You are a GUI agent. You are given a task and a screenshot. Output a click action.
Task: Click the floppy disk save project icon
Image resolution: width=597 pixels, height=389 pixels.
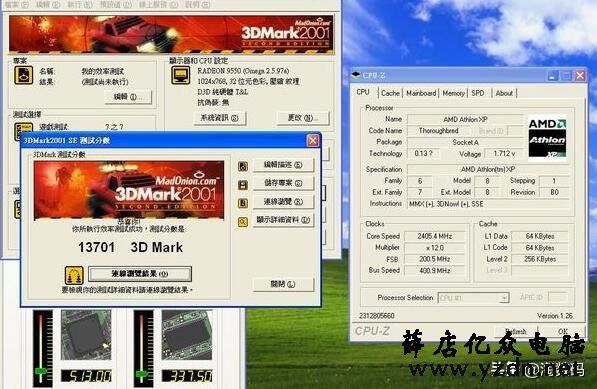243,185
